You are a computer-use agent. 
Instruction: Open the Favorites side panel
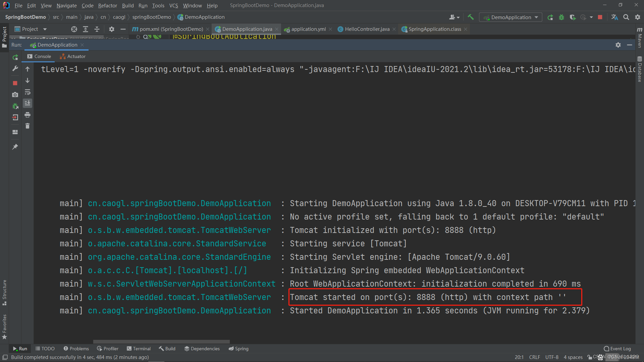tap(4, 327)
